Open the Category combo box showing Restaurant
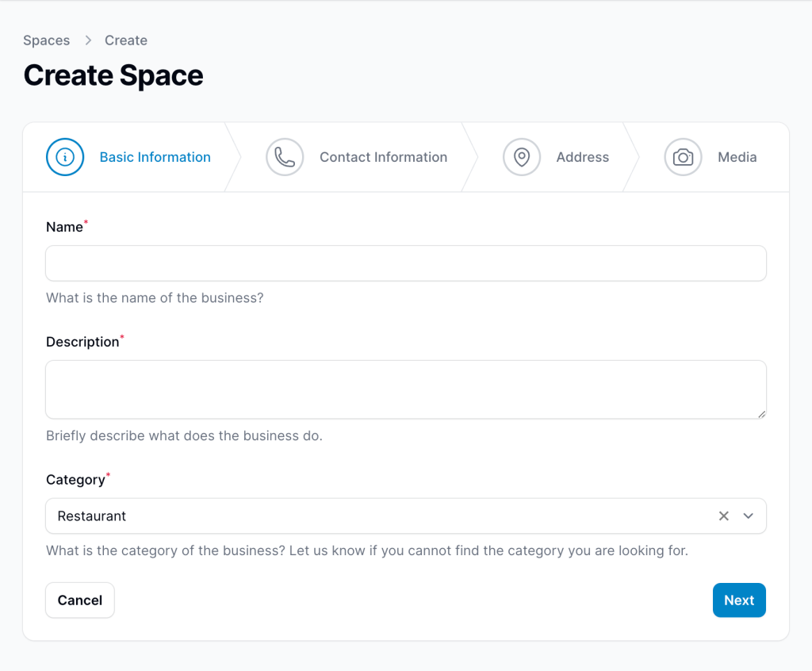This screenshot has height=671, width=812. click(406, 516)
